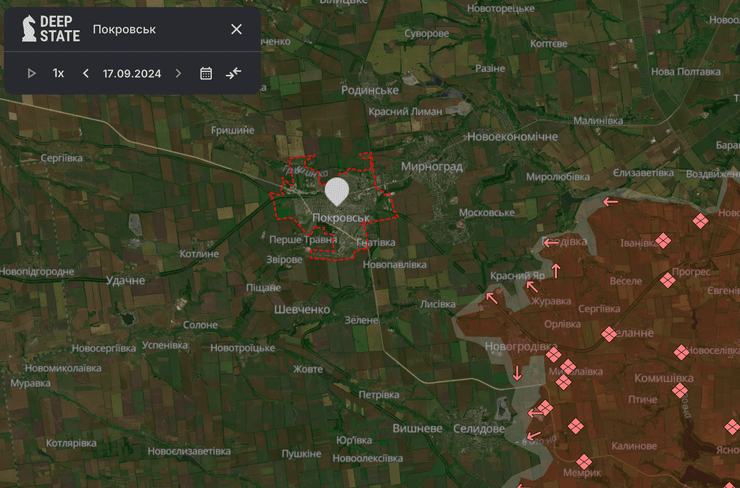Screen dimensions: 740x488
Task: Change the 1x playback speed
Action: 58,73
